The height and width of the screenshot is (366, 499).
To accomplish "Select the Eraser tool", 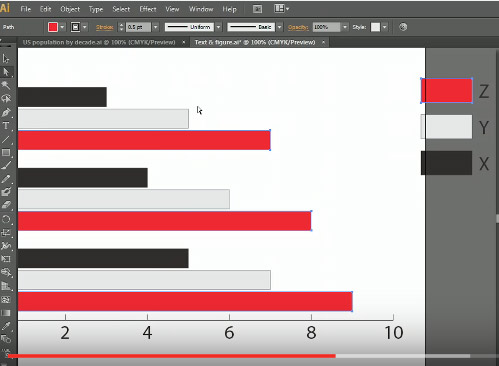I will pos(6,205).
